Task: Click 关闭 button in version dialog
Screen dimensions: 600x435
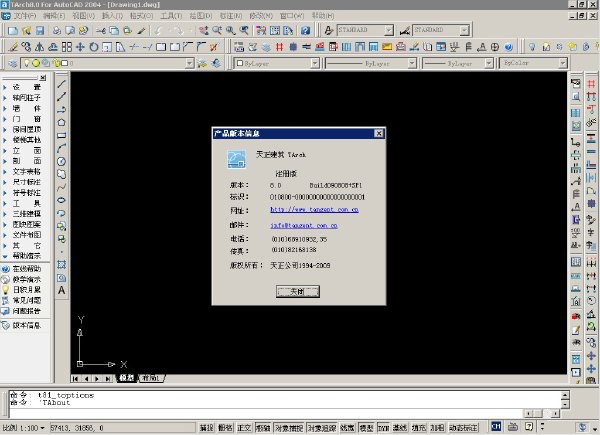Action: coord(298,292)
